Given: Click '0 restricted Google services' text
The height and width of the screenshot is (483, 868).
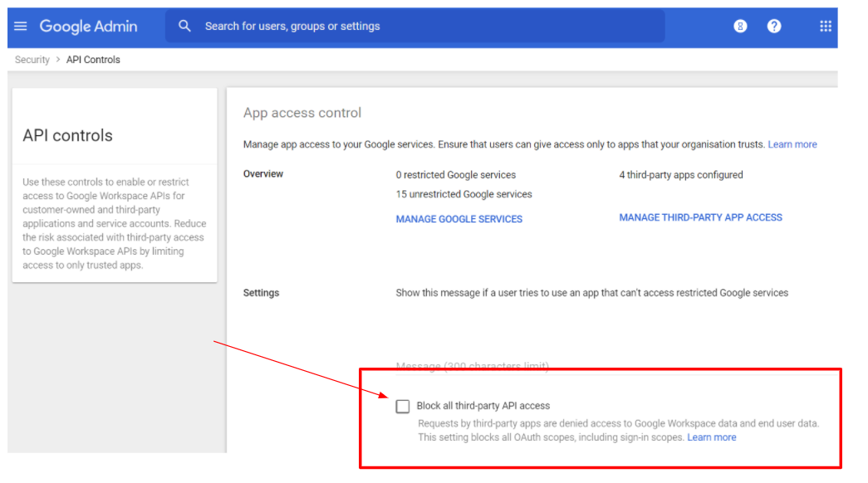Looking at the screenshot, I should [x=455, y=175].
